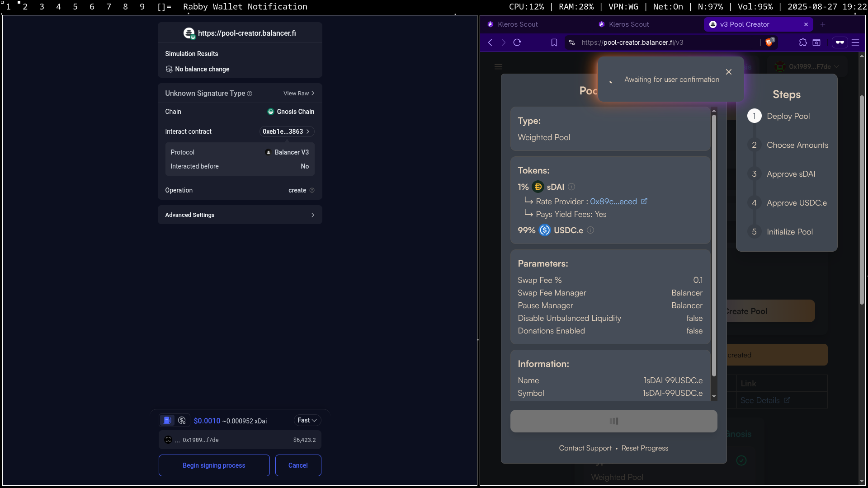868x488 pixels.
Task: Click Reset Progress link
Action: pyautogui.click(x=645, y=448)
